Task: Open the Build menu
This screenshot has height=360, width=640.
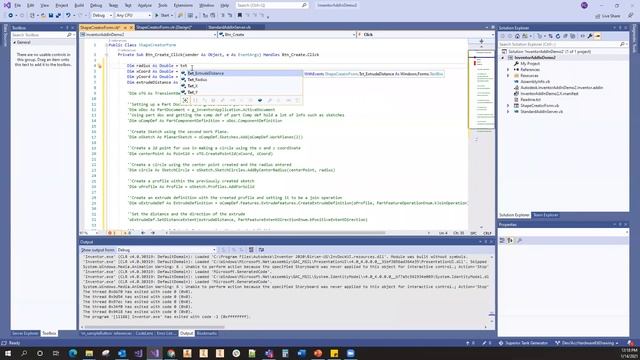Action: pos(79,5)
